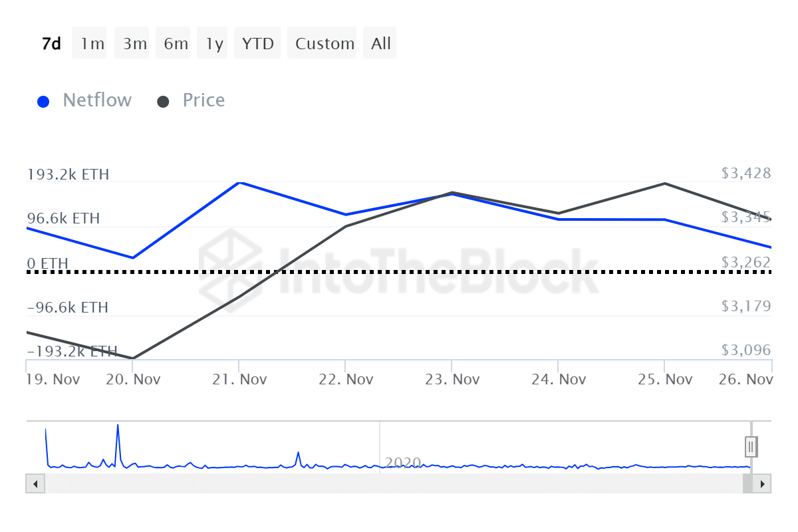Select the 7d time range tab
Screen dimensions: 798x532
[51, 44]
